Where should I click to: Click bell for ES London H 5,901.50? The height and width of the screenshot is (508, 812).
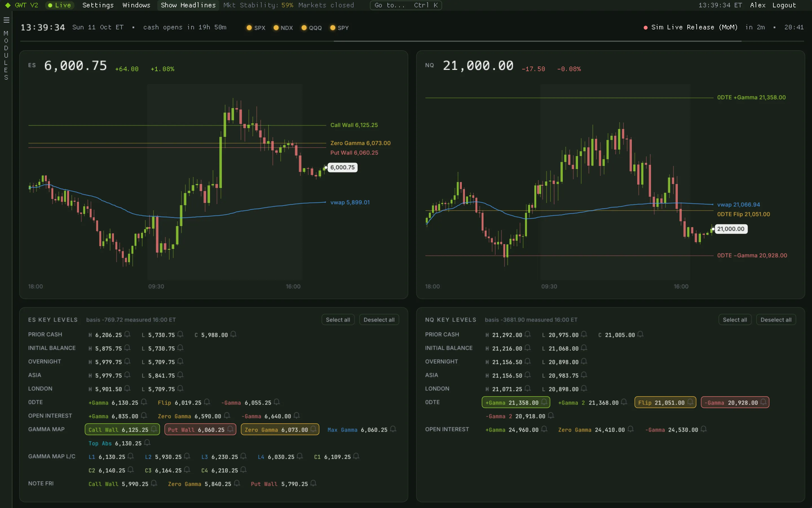(127, 389)
